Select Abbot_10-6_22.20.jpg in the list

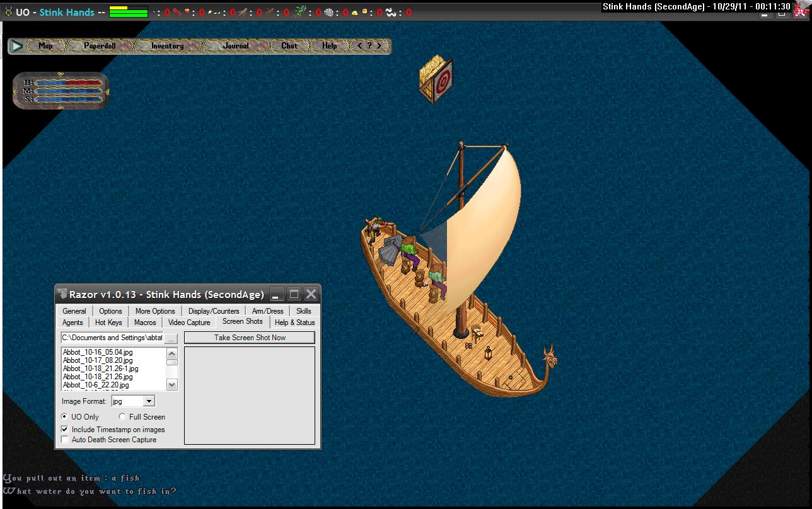tap(96, 385)
